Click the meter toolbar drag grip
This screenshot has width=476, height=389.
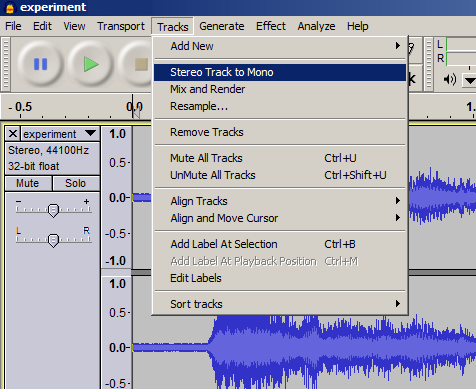428,64
